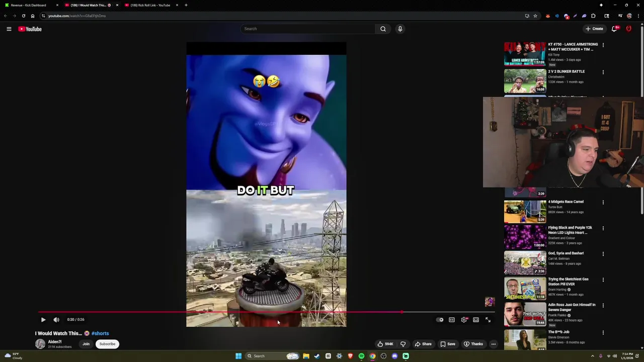Like the video (594K)
This screenshot has height=362, width=644.
385,344
